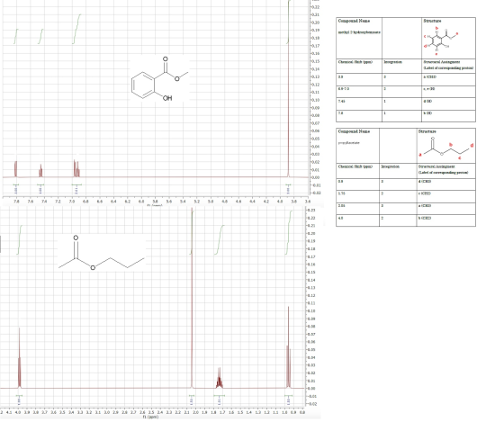Click 'Chemical Shift (ppm)' header in the bottom table
Viewport: 504px width, 422px height.
click(355, 166)
